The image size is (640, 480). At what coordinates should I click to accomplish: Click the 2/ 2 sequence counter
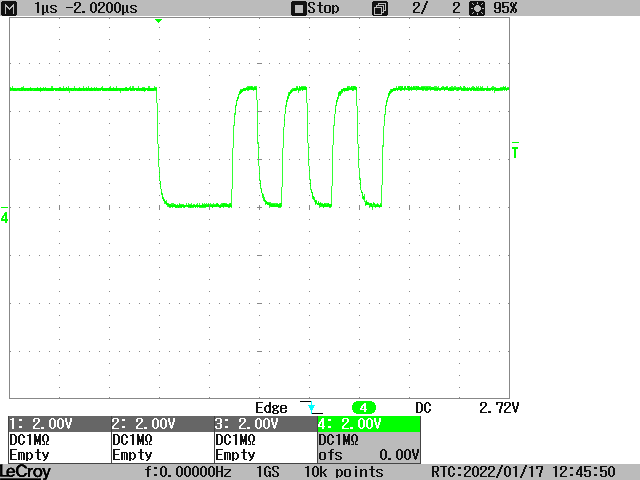coord(436,8)
